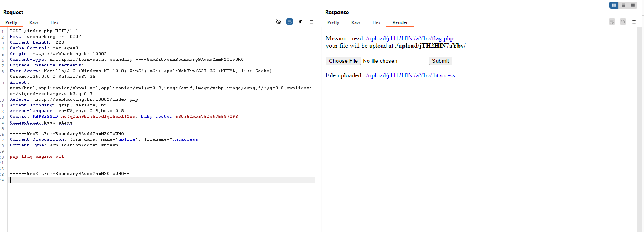Select top-bottom stacked layout icon
The image size is (644, 232).
pos(623,5)
